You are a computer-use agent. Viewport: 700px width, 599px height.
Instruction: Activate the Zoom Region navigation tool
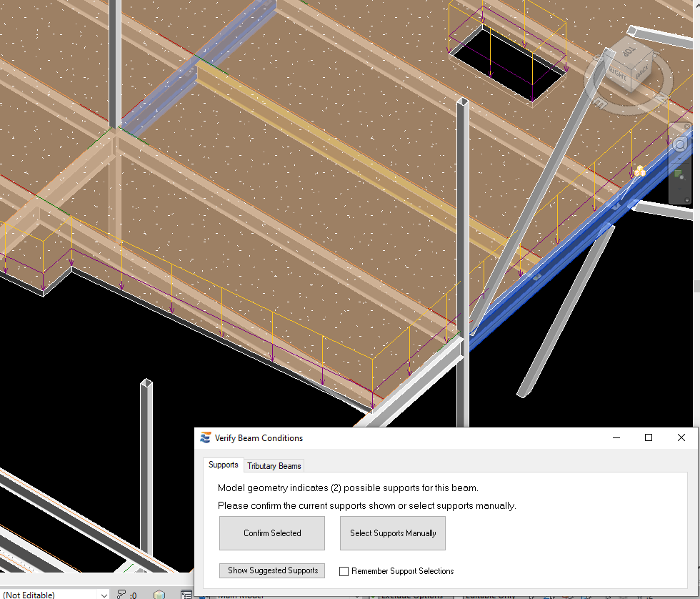point(679,175)
